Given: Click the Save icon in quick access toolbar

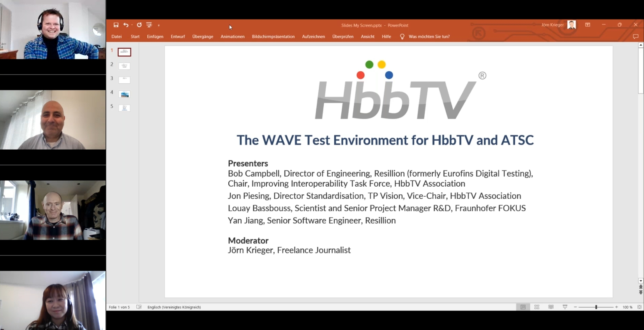Looking at the screenshot, I should (x=116, y=25).
